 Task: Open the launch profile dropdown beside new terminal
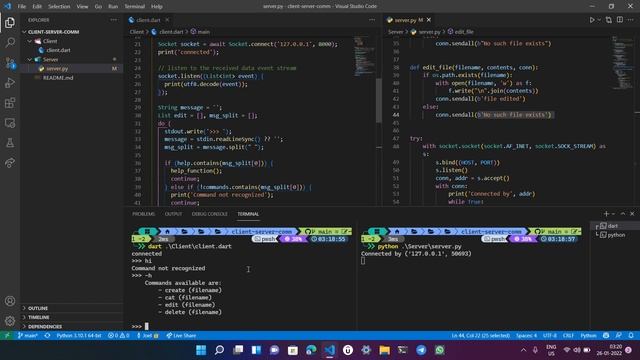pyautogui.click(x=613, y=213)
